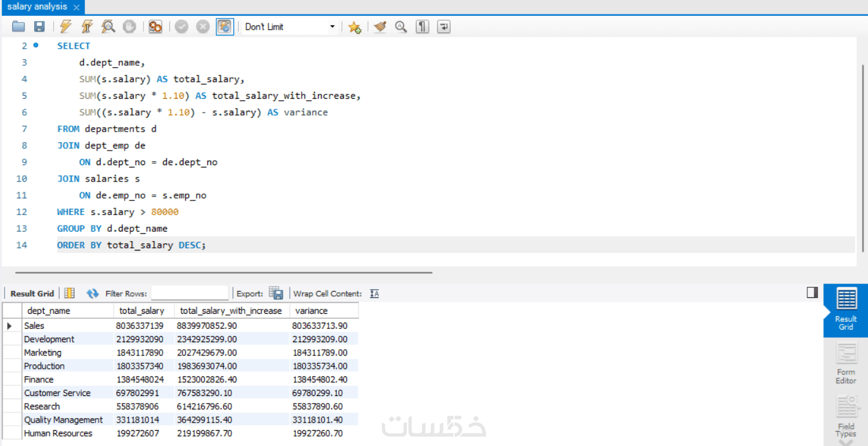868x446 pixels.
Task: Close the salary analysis tab
Action: coord(76,8)
